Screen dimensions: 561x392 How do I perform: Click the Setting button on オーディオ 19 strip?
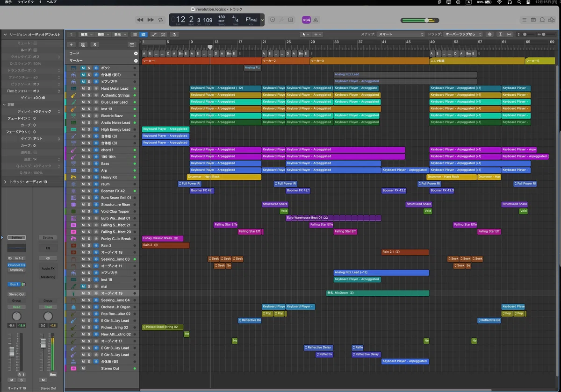coord(17,237)
